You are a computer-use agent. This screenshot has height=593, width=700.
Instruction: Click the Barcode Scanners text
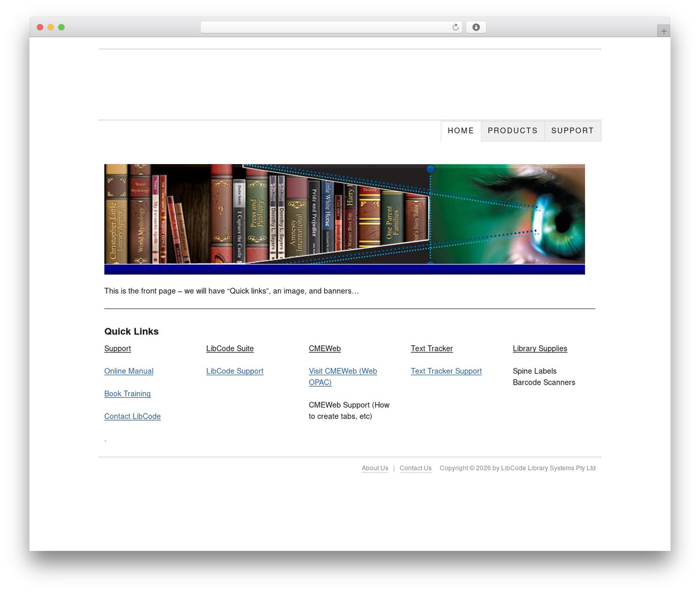click(544, 382)
